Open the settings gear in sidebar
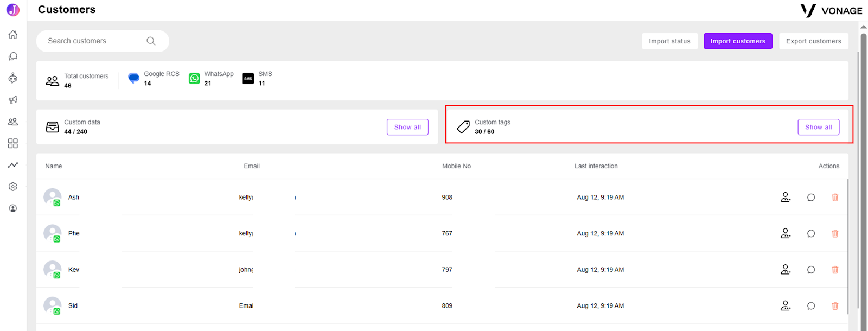 13,187
